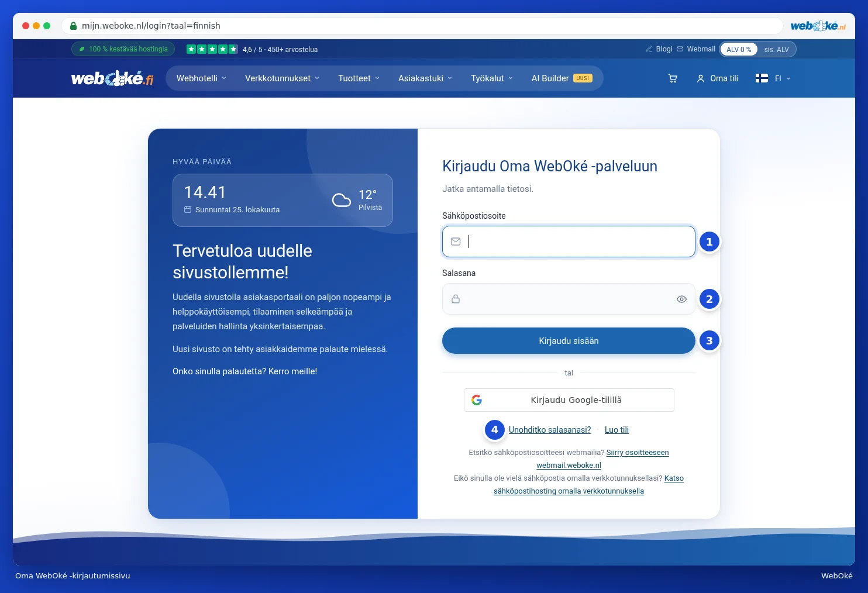The width and height of the screenshot is (868, 593).
Task: Click the Google logo icon
Action: (477, 400)
